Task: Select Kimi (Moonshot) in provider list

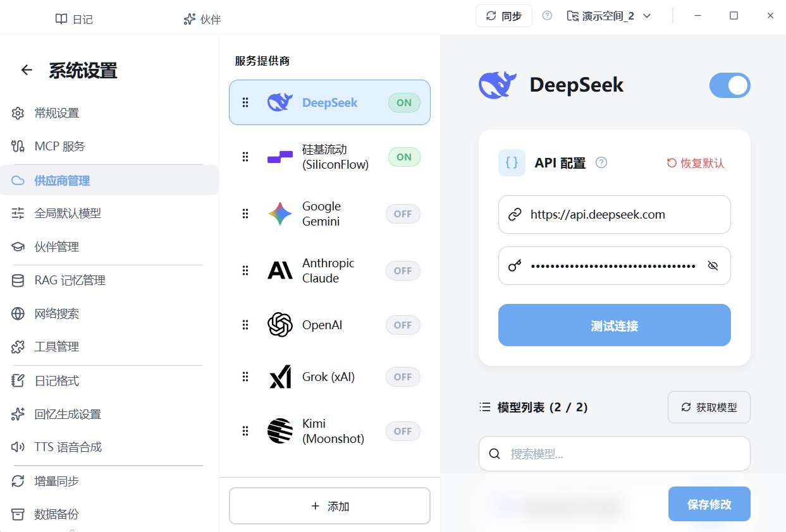Action: tap(329, 432)
